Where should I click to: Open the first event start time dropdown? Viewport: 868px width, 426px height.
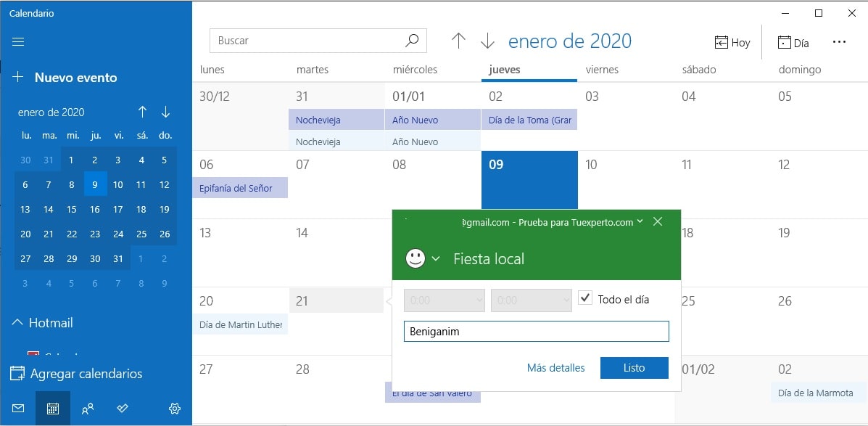[445, 300]
